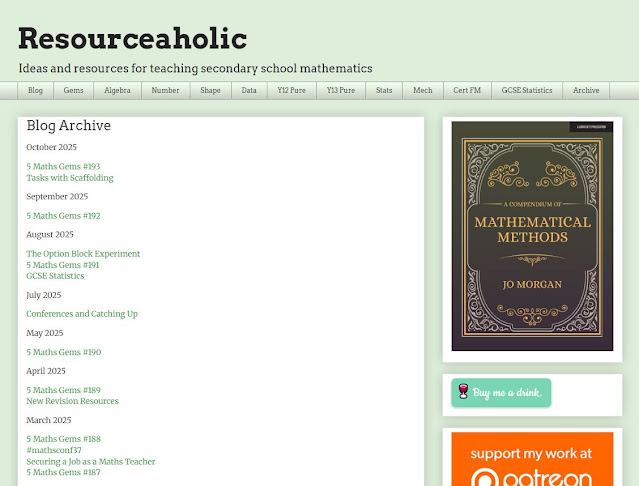
Task: Open the #mathsconf37 post
Action: [x=54, y=450]
